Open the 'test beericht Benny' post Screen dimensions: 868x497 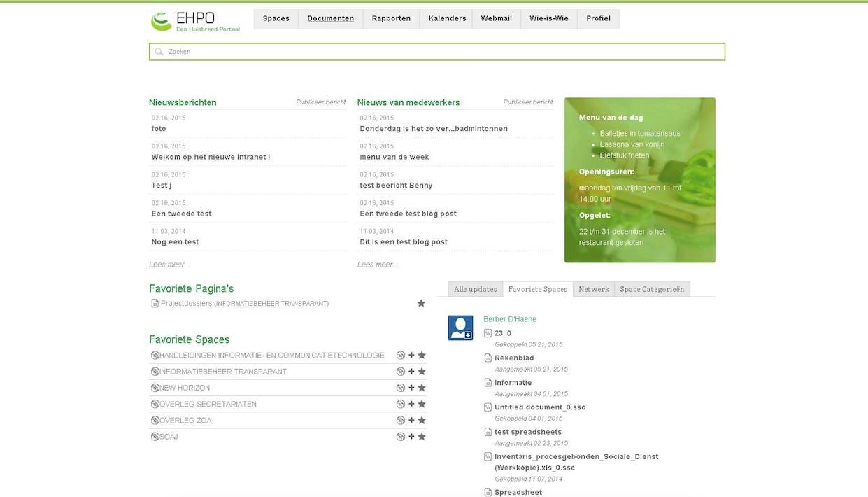(397, 185)
